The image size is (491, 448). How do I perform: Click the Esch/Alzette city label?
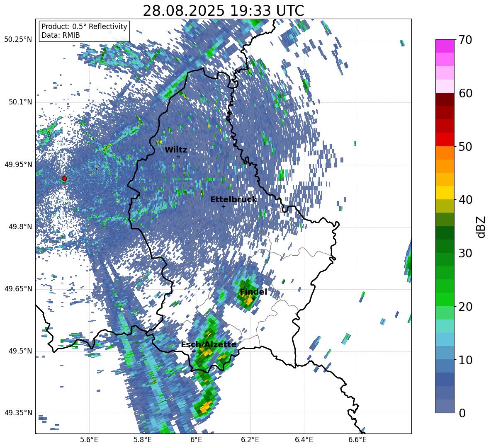(x=209, y=345)
